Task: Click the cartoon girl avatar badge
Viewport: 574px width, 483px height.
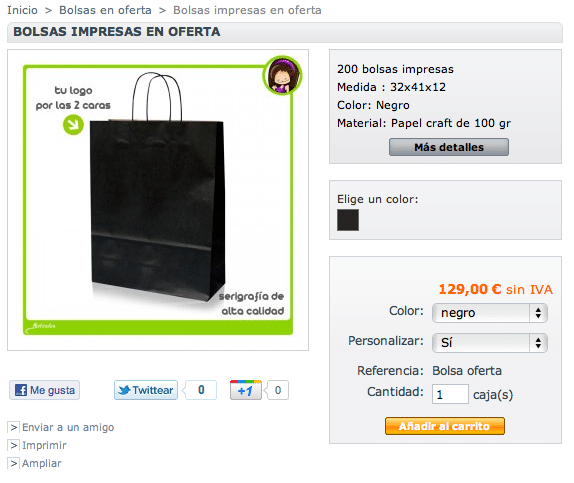Action: coord(282,75)
